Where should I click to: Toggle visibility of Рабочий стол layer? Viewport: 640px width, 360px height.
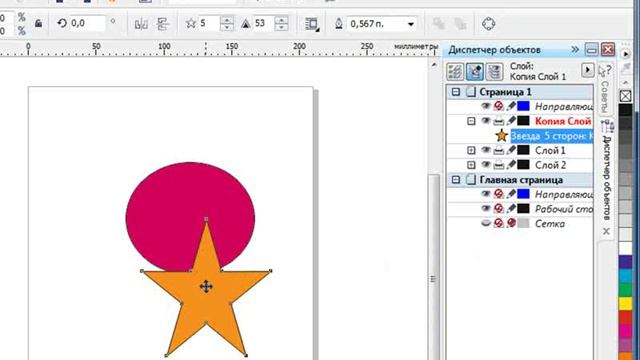click(x=485, y=208)
